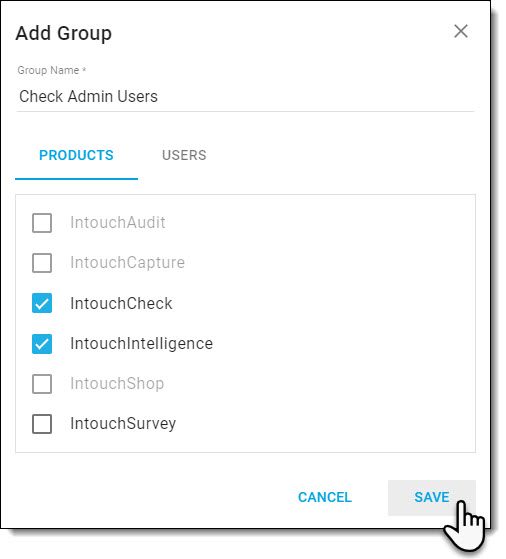Click the Add Group dialog title

tap(64, 34)
